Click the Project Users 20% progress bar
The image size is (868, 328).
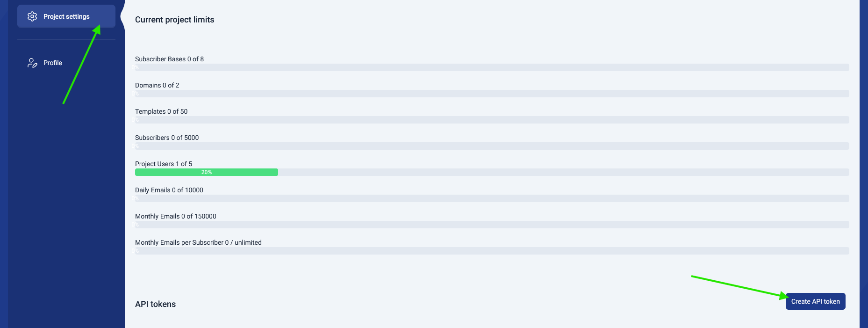pos(492,172)
